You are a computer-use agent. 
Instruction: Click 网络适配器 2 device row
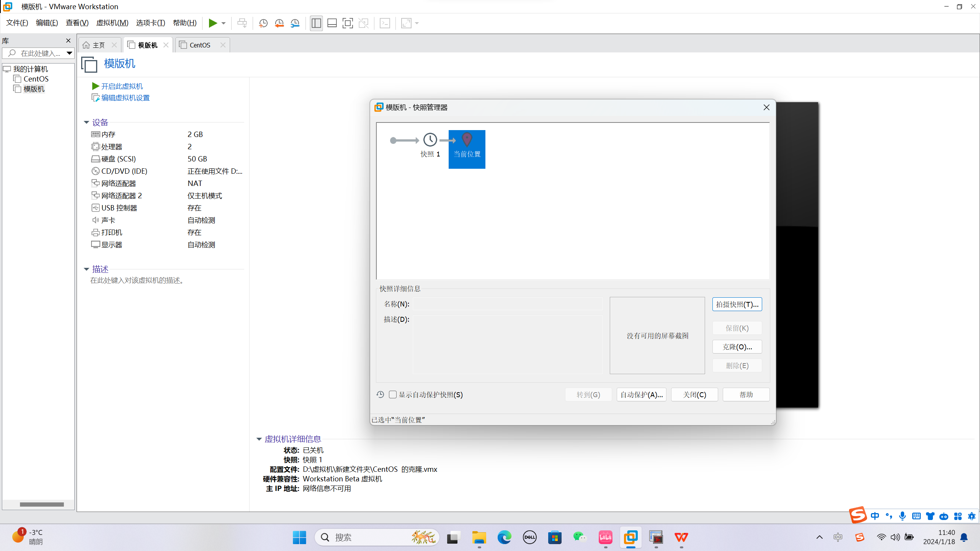167,196
